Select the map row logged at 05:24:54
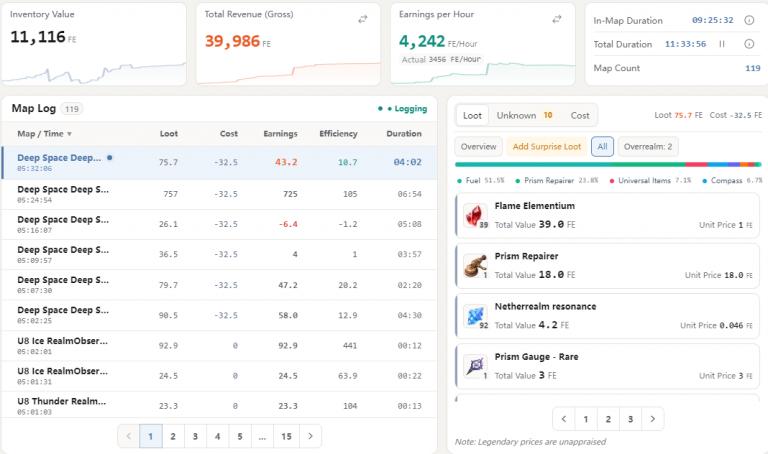 tap(220, 194)
